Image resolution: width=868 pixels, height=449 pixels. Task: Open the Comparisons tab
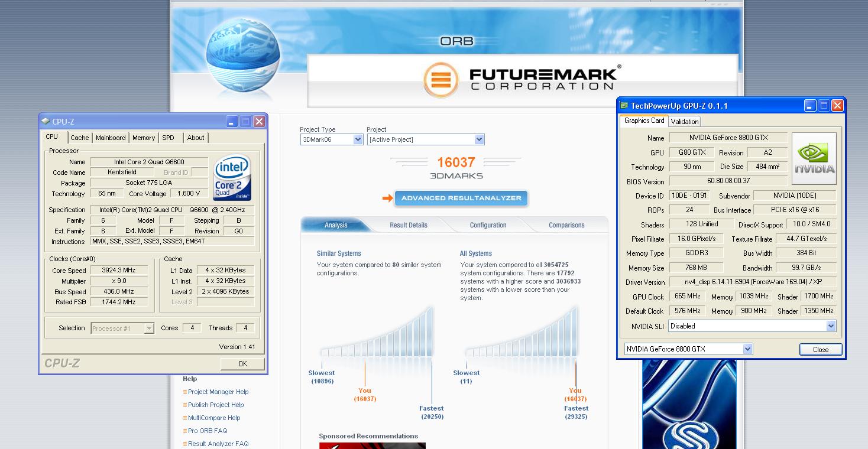pyautogui.click(x=566, y=225)
